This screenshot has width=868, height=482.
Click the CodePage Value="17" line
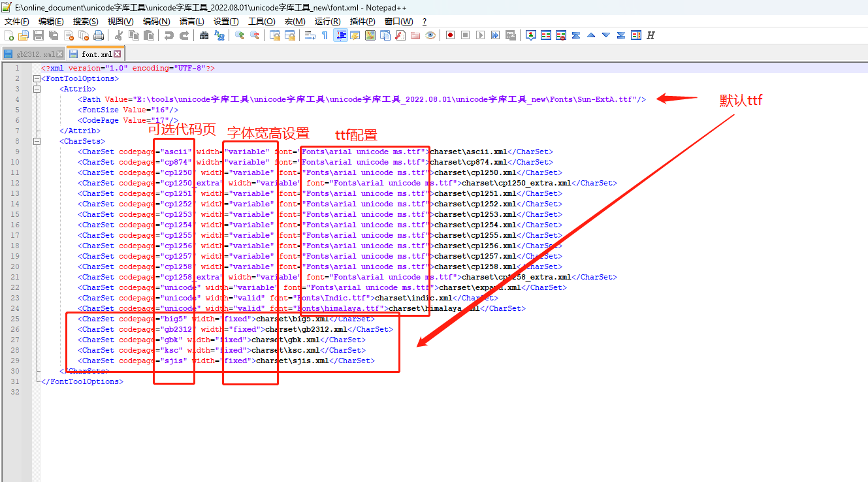(128, 120)
